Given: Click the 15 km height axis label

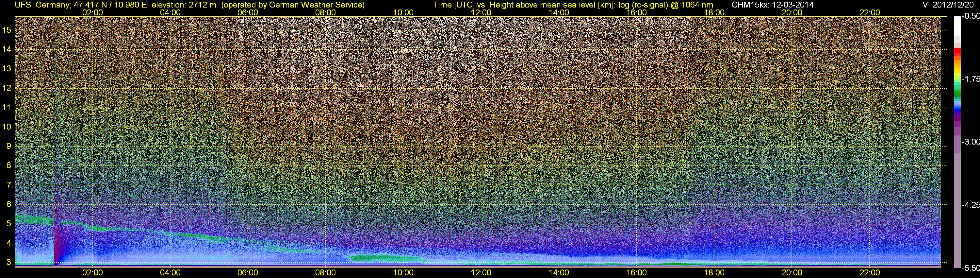Looking at the screenshot, I should 8,30.
